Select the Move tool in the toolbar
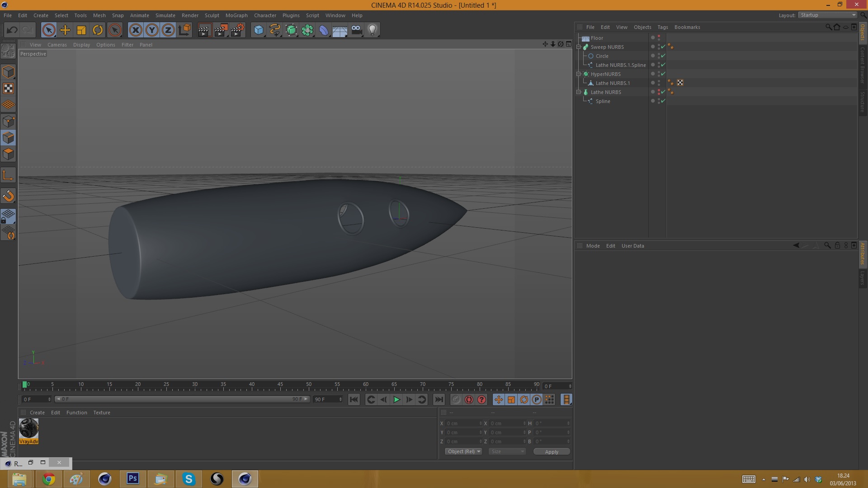Viewport: 868px width, 488px height. (x=65, y=30)
